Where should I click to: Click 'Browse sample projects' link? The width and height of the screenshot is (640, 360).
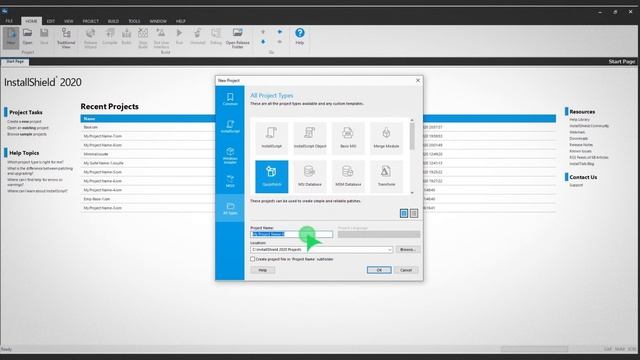[x=27, y=134]
